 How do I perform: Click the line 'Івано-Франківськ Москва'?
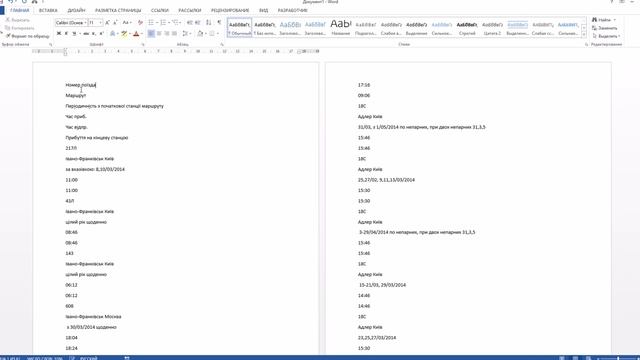point(93,316)
